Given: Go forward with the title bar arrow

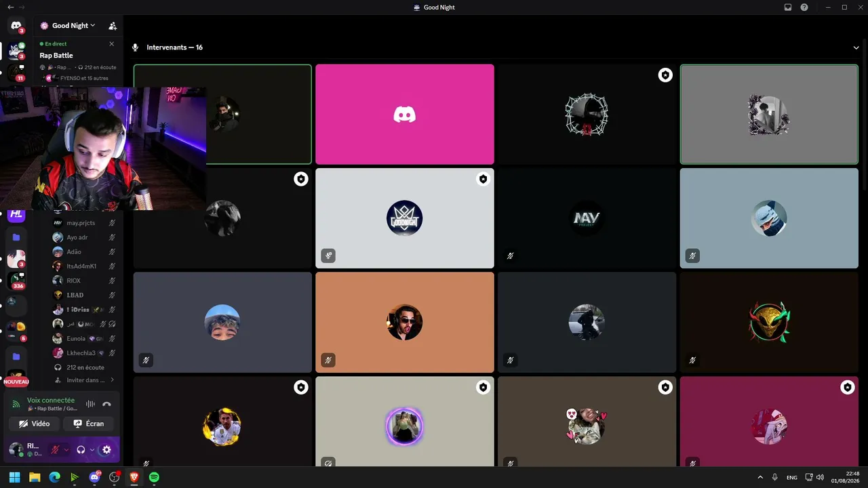Looking at the screenshot, I should [21, 7].
